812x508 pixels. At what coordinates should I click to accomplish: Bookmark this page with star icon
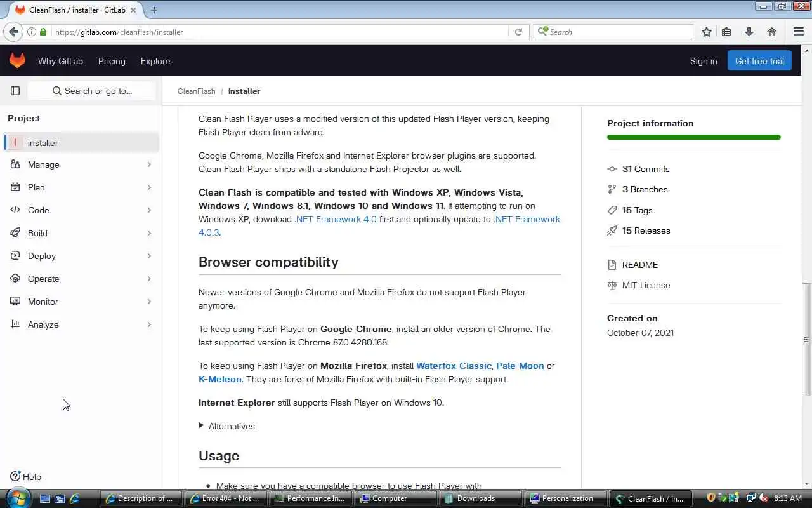(707, 32)
